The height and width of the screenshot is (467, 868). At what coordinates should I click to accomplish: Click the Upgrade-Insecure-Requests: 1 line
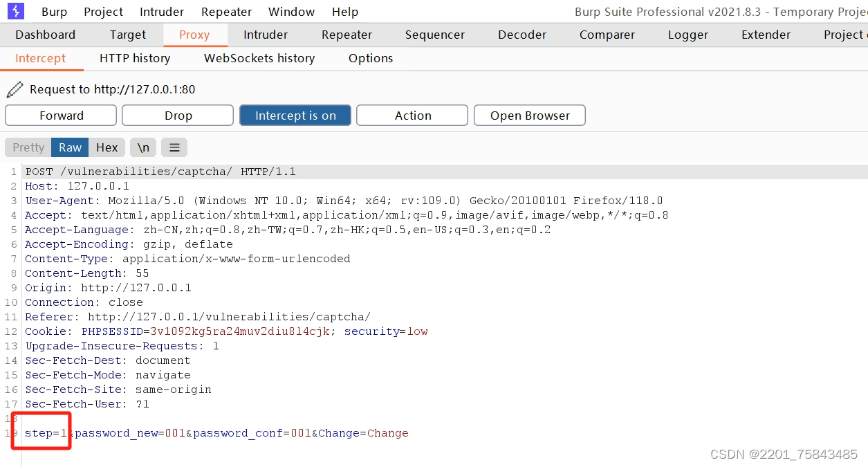coord(122,346)
